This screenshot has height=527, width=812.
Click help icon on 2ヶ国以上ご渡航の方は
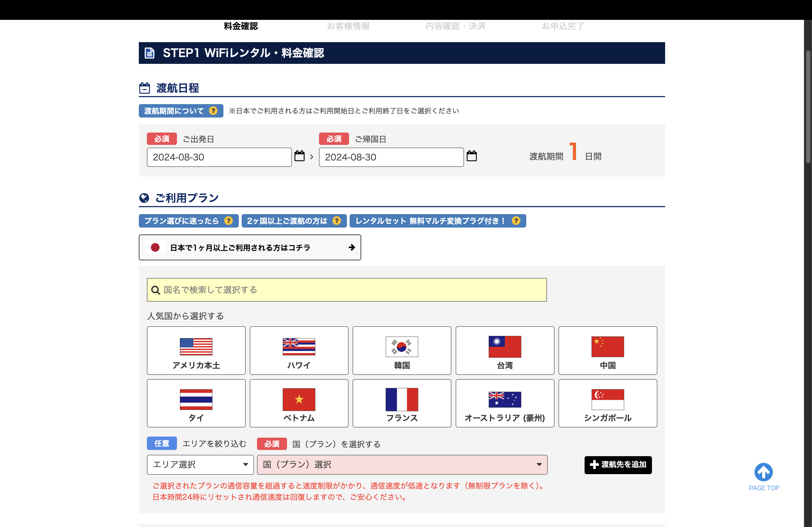(x=337, y=221)
